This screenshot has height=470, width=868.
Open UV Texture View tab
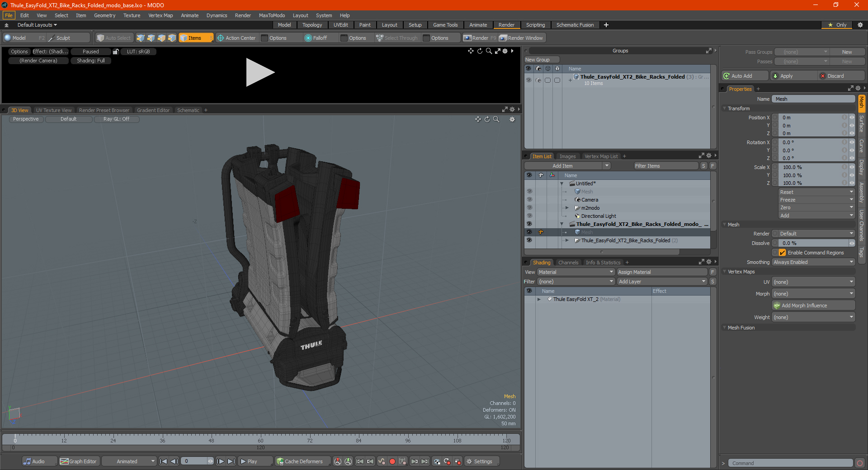pyautogui.click(x=54, y=110)
